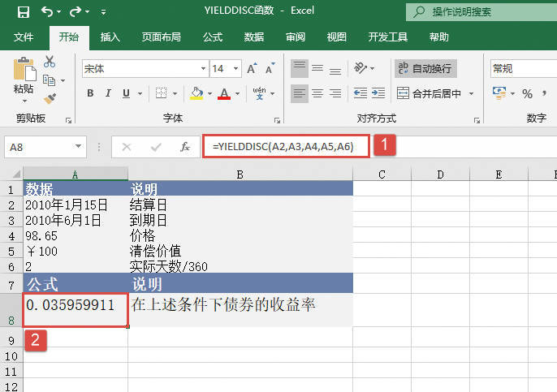Toggle Center horizontal alignment

point(317,94)
